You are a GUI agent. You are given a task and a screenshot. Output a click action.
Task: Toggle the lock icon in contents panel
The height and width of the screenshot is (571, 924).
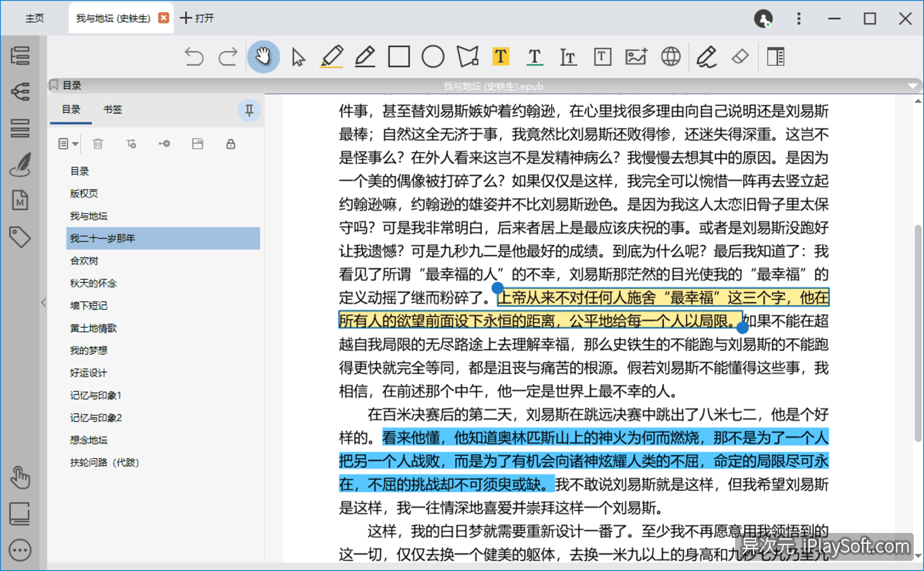(x=231, y=143)
